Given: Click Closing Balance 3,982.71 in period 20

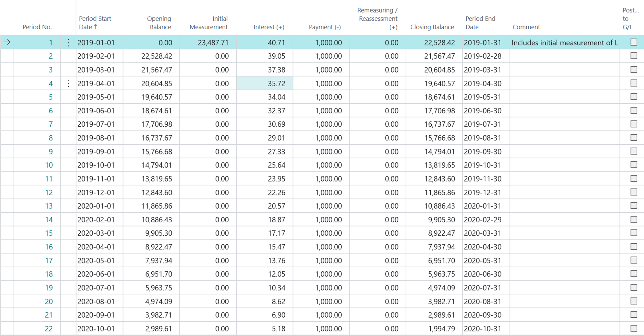Looking at the screenshot, I should coord(441,301).
